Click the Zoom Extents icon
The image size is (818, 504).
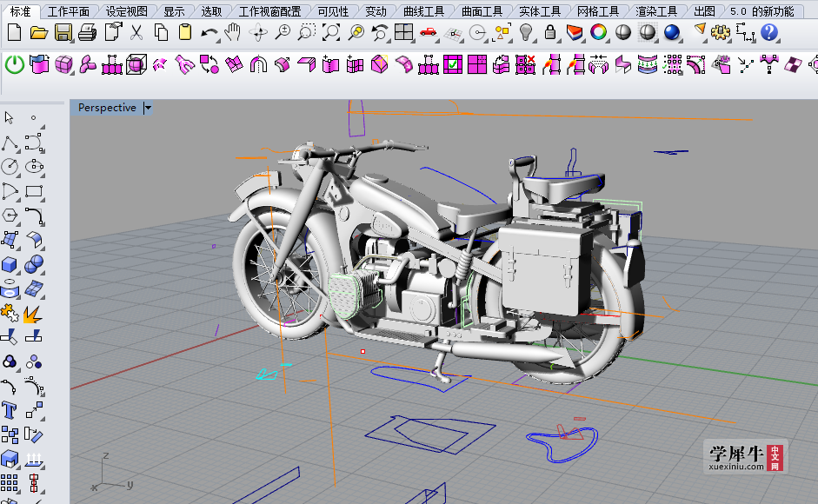point(330,33)
